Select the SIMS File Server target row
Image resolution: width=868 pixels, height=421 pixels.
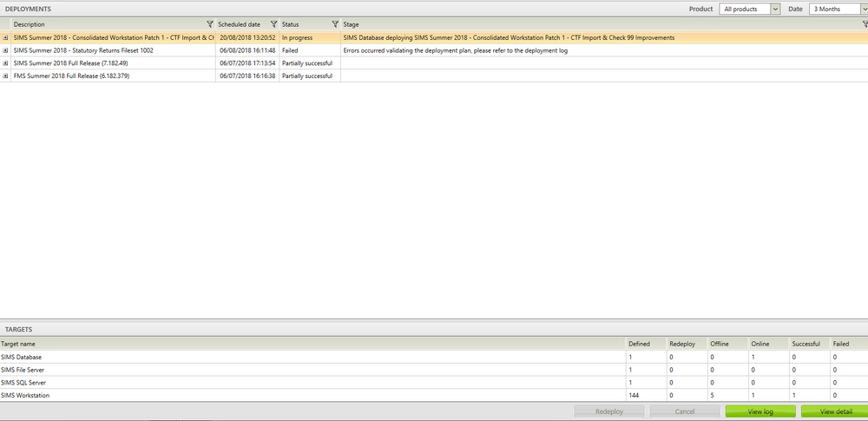point(434,370)
